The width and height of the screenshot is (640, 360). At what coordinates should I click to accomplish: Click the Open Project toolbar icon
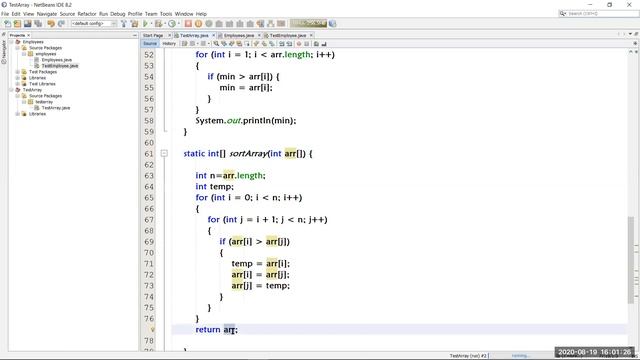(x=28, y=24)
